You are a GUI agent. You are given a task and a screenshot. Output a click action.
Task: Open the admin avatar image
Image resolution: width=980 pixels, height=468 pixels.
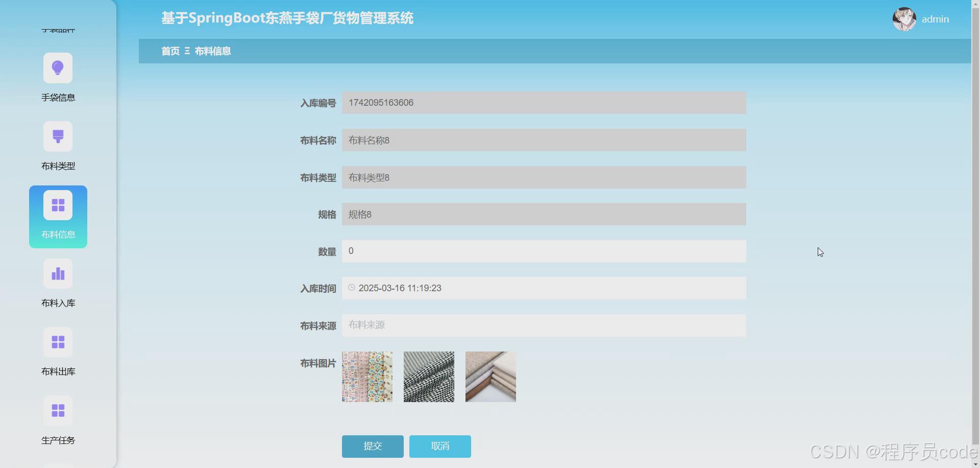pos(904,19)
